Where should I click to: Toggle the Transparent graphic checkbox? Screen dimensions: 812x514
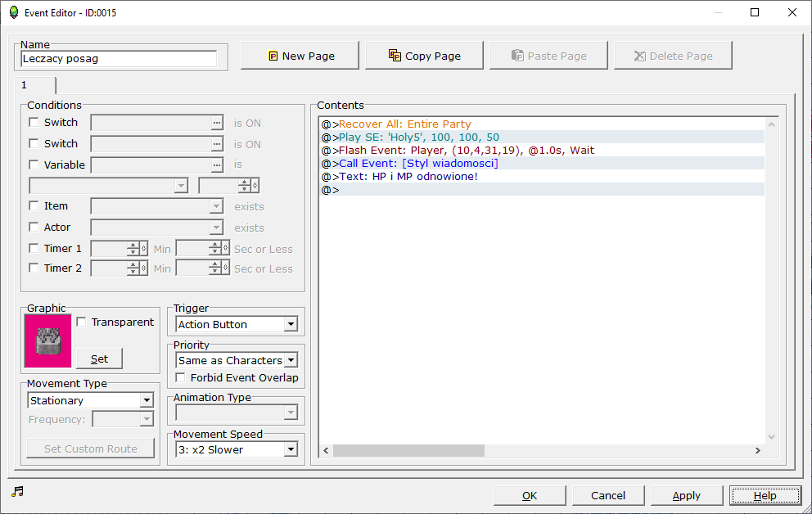click(x=81, y=322)
